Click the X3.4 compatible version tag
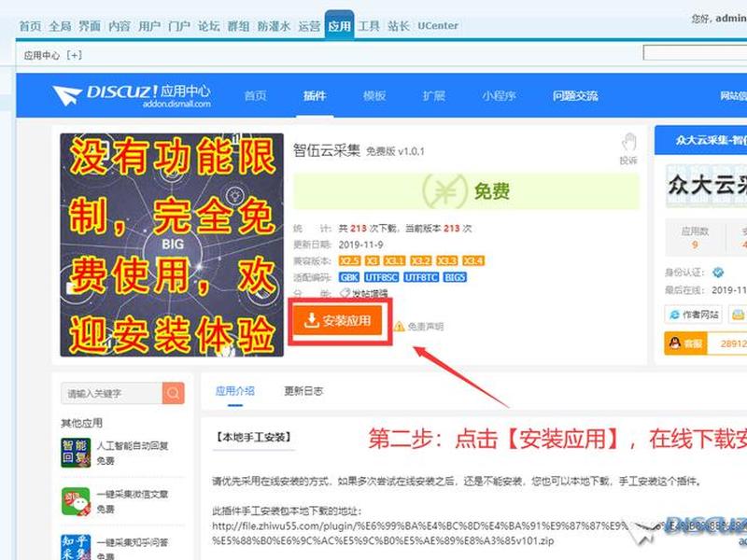The width and height of the screenshot is (747, 560). pos(473,261)
